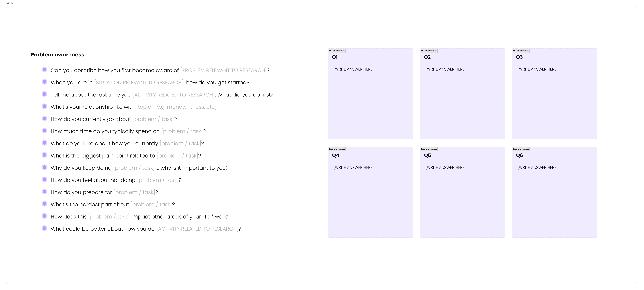Select the "Problem awareness" section heading
Screen dimensions: 644x290
[57, 55]
